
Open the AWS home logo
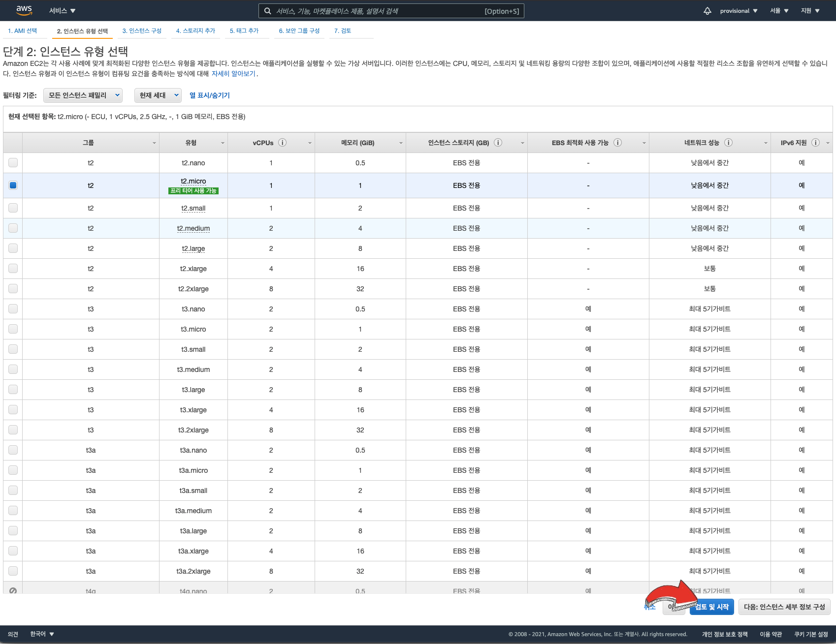24,10
